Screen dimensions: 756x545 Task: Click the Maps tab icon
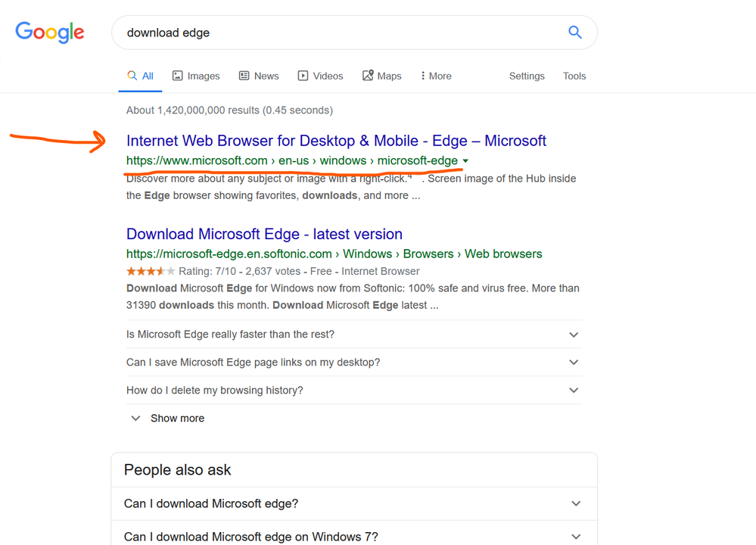pos(368,76)
